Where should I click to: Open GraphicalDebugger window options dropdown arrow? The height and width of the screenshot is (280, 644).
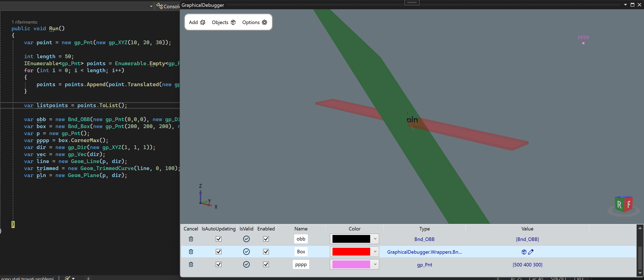(625, 5)
